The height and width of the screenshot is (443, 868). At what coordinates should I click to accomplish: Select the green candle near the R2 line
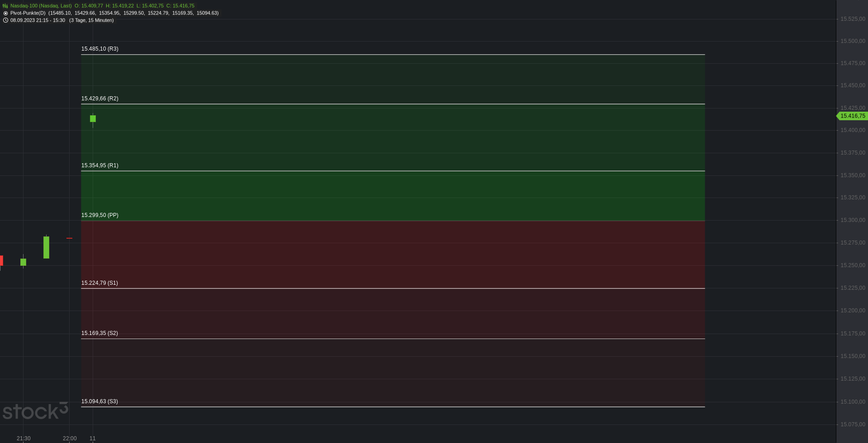[x=93, y=119]
